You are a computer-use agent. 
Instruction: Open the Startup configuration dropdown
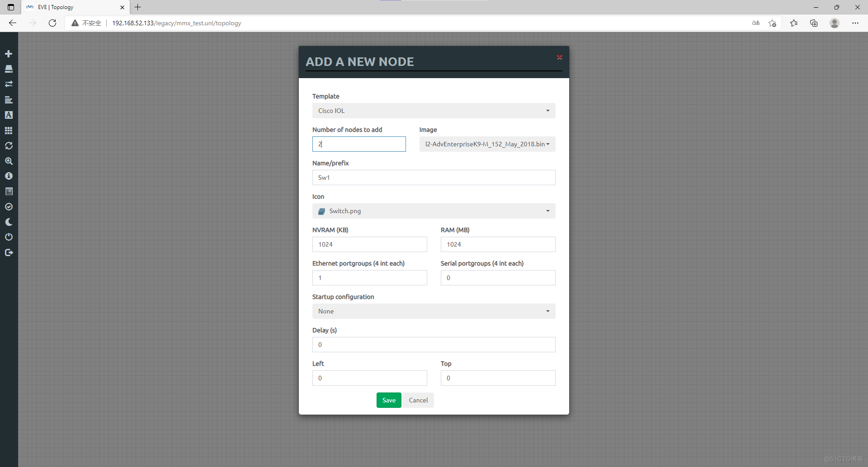pos(434,311)
